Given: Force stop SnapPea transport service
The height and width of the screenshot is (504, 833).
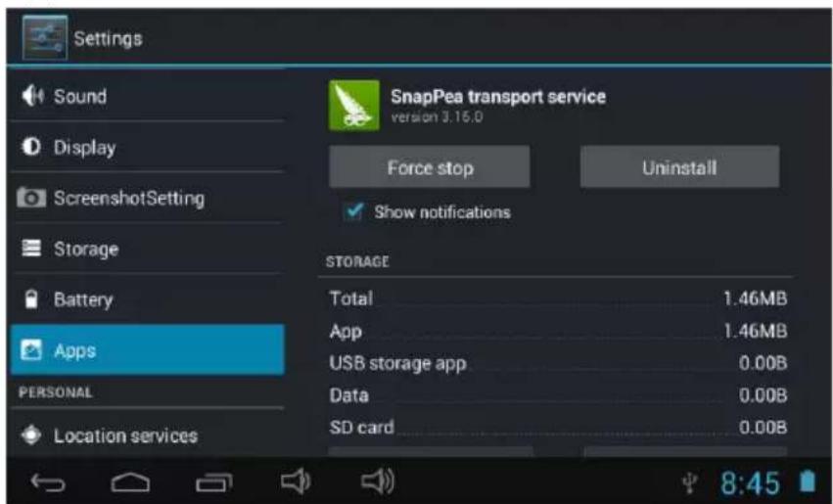Looking at the screenshot, I should [x=430, y=167].
